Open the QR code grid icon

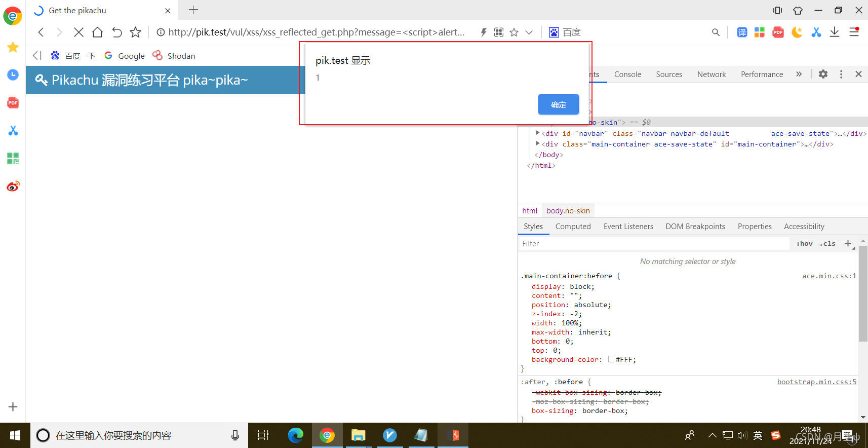499,32
